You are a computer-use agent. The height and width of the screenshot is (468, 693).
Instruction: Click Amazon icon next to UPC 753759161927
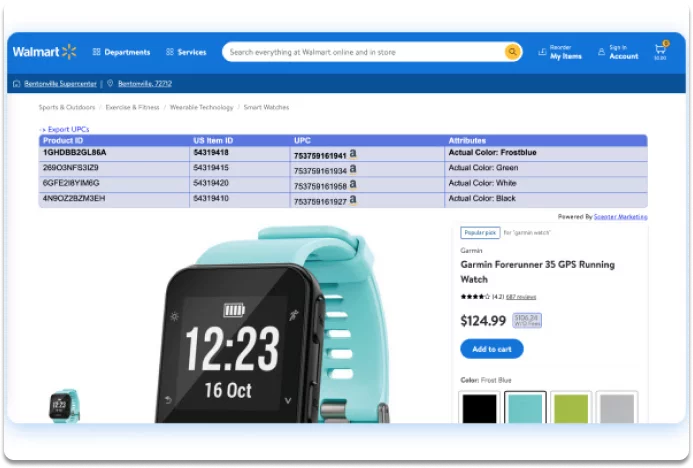[x=353, y=200]
